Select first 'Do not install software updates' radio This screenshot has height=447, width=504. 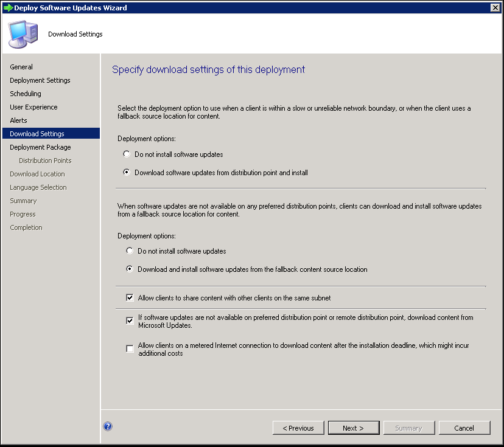pos(127,154)
